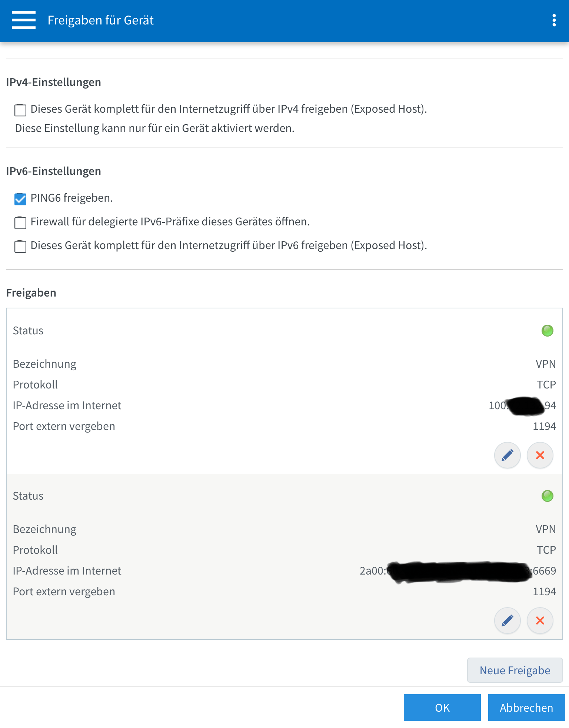Enable IPv6 Exposed Host checkbox
Viewport: 569px width, 728px height.
click(20, 246)
